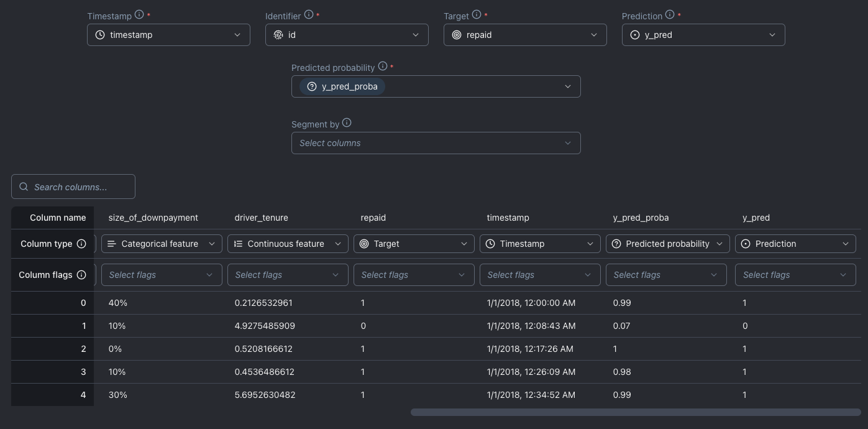Open Segment by Select columns dropdown
Viewport: 868px width, 429px height.
[436, 143]
